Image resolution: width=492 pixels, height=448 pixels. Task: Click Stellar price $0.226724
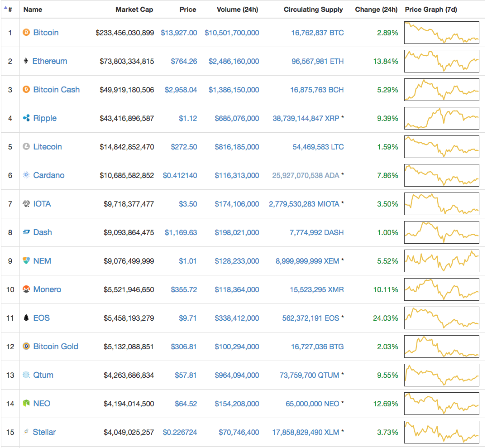[x=180, y=432]
